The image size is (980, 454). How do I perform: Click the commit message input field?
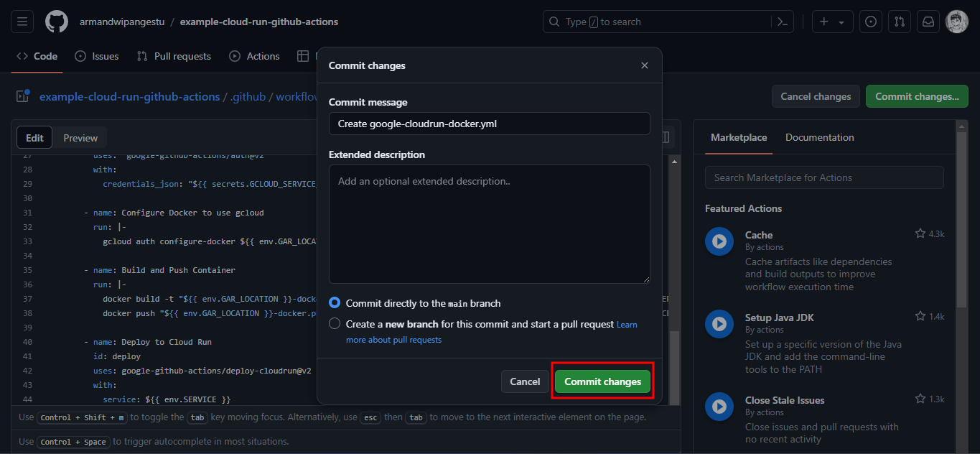489,124
